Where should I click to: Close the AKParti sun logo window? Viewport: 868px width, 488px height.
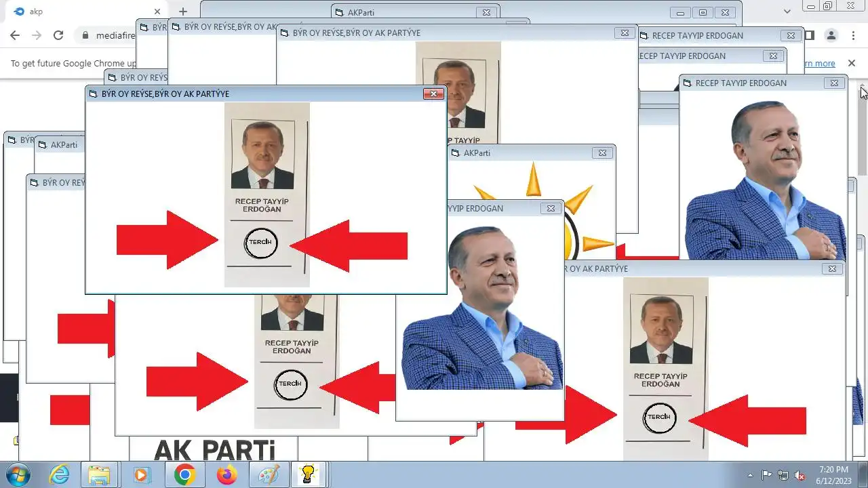(602, 152)
